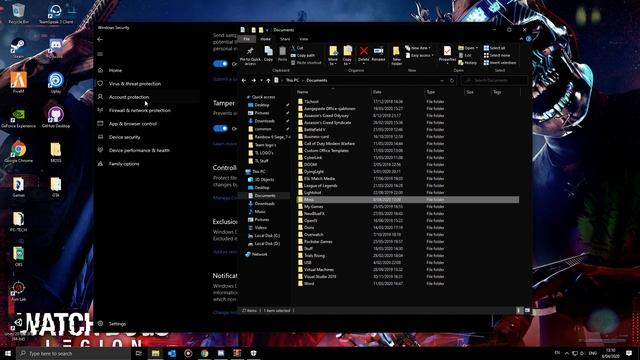Open OBS desktop shortcut
The height and width of the screenshot is (360, 640).
point(18,256)
